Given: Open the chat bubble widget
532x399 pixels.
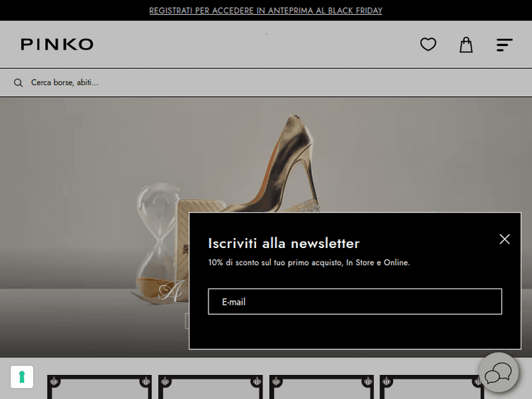Looking at the screenshot, I should [499, 373].
